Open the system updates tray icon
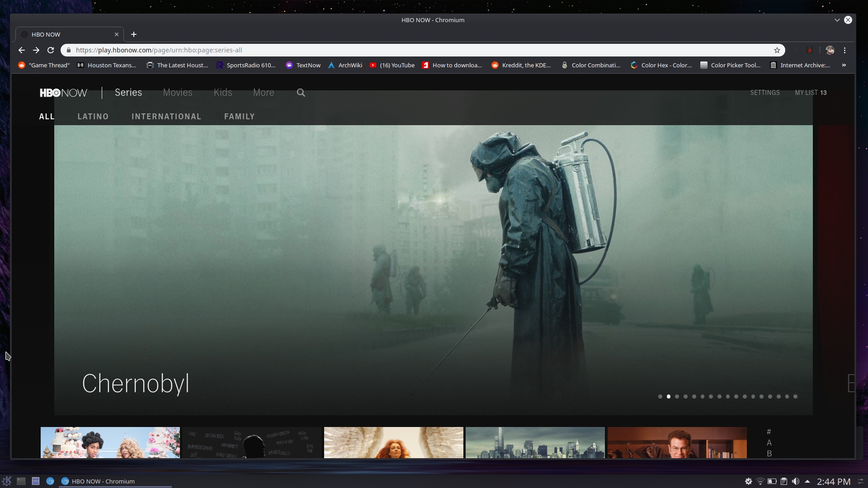 pyautogui.click(x=749, y=482)
